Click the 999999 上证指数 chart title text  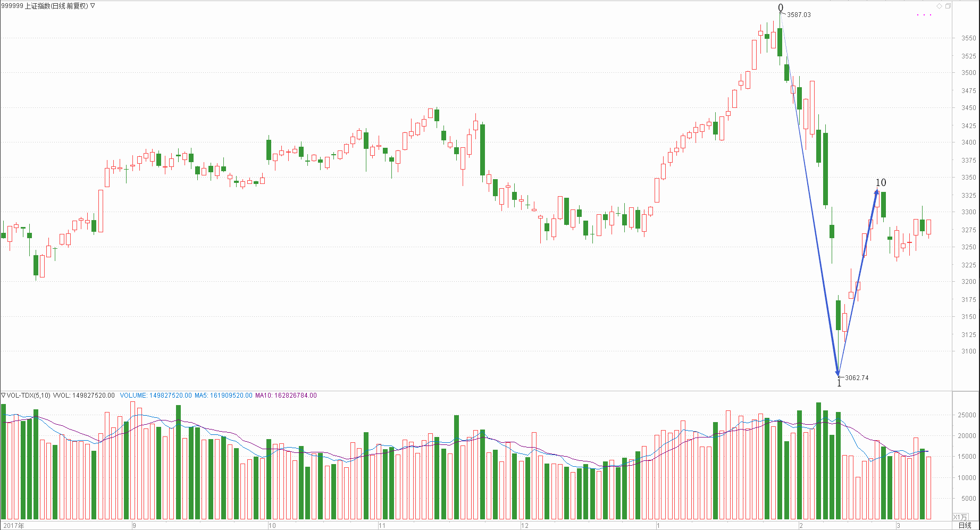coord(44,6)
